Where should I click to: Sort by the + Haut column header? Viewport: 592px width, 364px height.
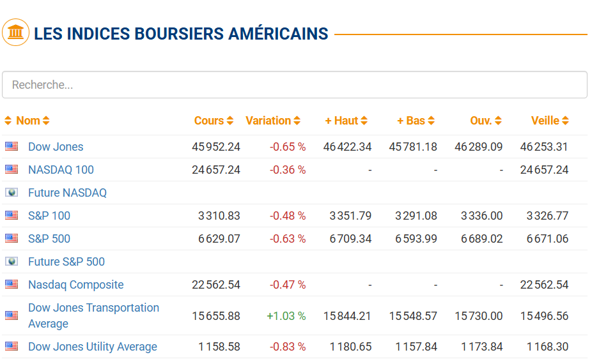(346, 121)
